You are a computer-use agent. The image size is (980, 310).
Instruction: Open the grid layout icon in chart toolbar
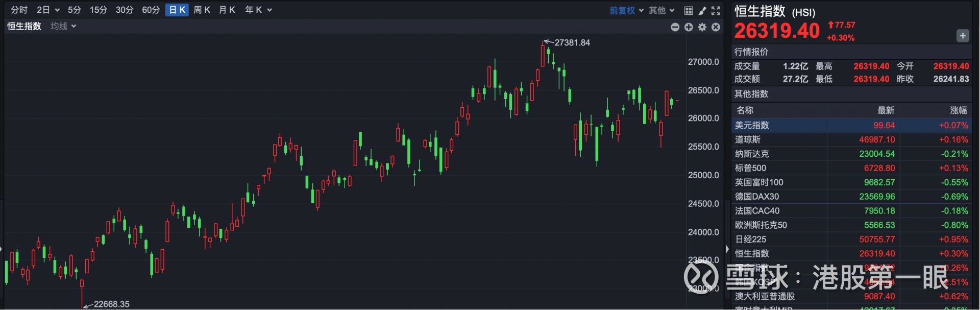click(689, 10)
